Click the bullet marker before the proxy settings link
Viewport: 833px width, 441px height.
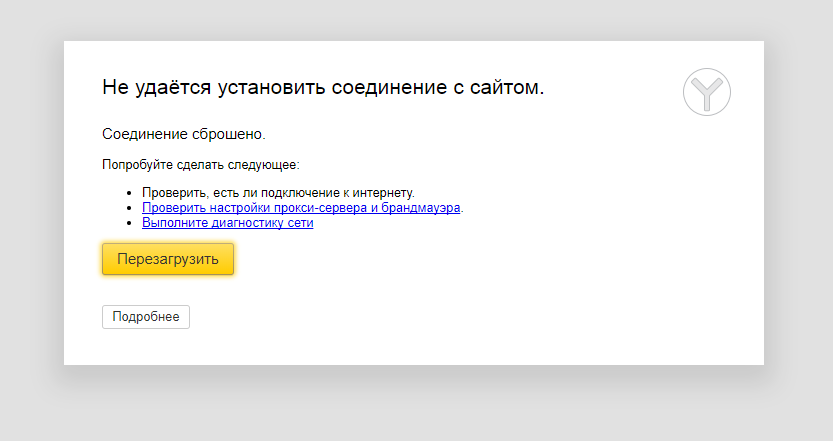point(129,208)
